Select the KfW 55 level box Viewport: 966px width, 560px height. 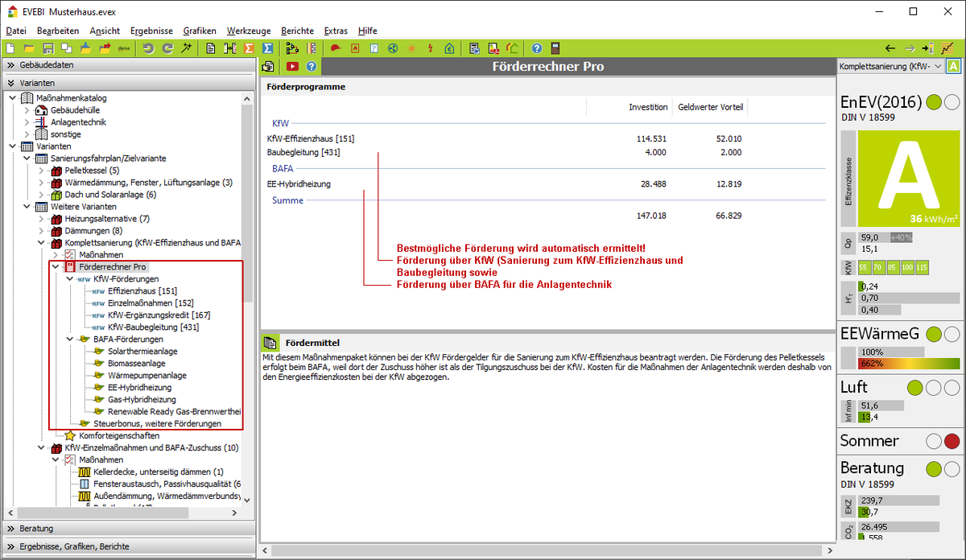864,267
